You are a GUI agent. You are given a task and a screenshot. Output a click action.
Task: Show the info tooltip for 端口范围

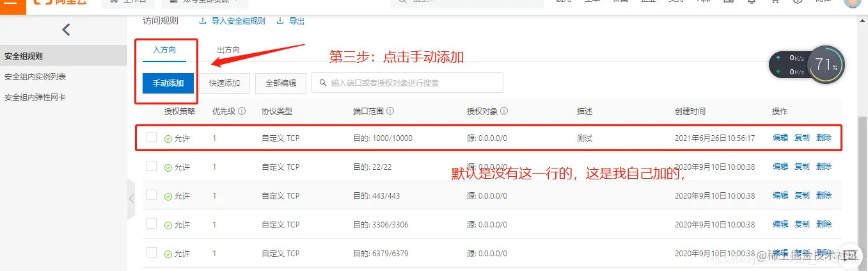point(390,111)
